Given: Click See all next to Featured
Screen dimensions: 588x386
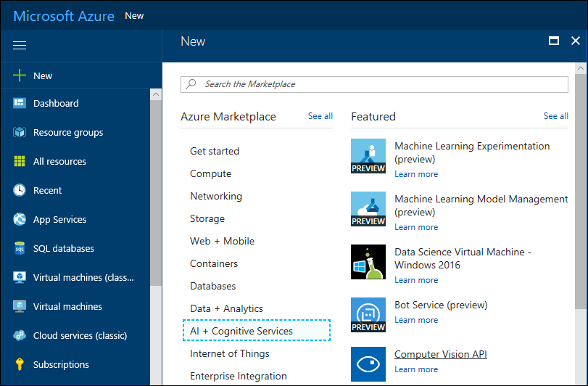Looking at the screenshot, I should 556,116.
